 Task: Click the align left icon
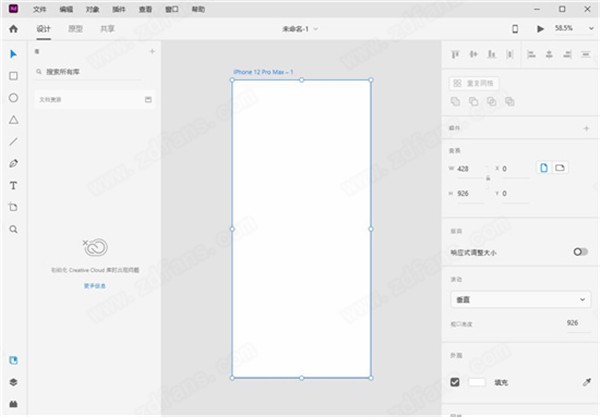click(531, 54)
